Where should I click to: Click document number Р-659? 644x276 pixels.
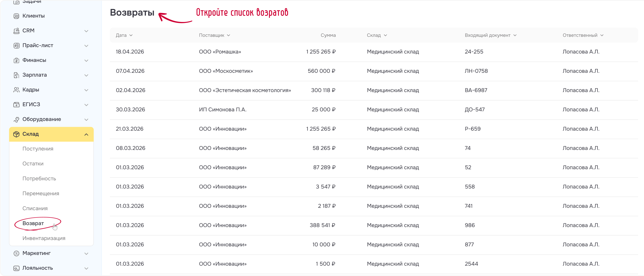coord(472,129)
